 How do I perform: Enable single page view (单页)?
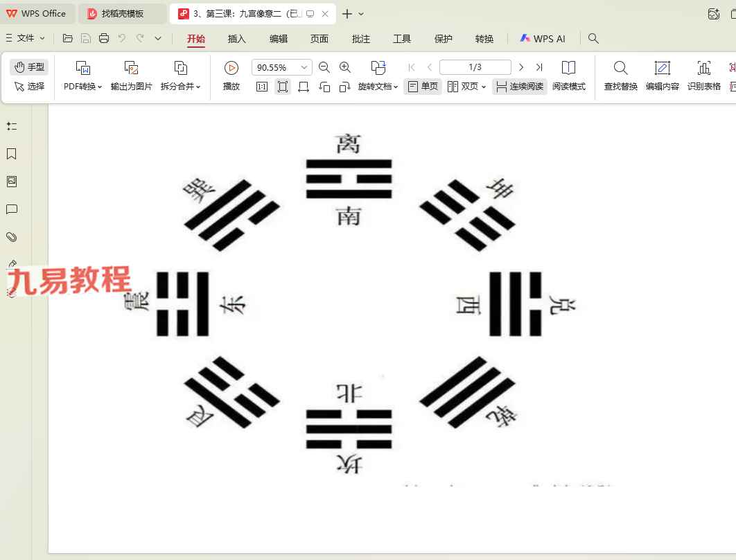[423, 87]
